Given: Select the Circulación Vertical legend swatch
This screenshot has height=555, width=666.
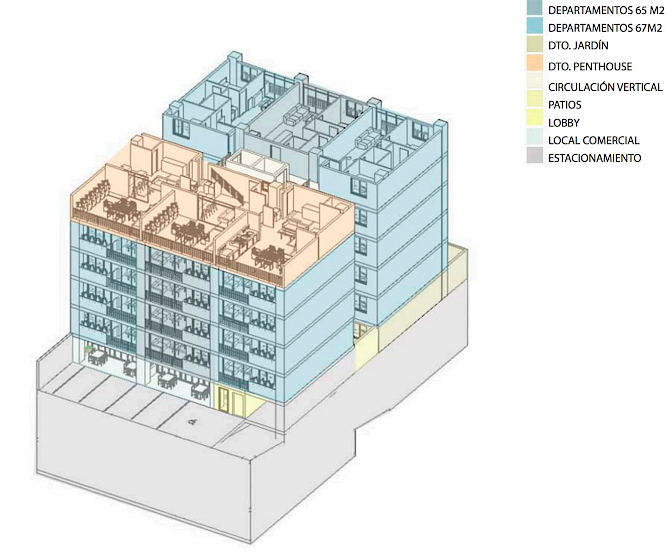Looking at the screenshot, I should coord(537,85).
